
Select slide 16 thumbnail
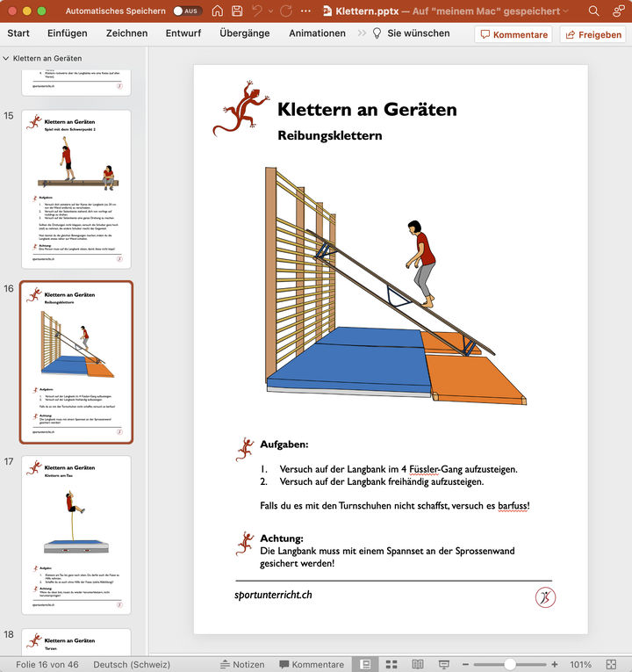[76, 362]
